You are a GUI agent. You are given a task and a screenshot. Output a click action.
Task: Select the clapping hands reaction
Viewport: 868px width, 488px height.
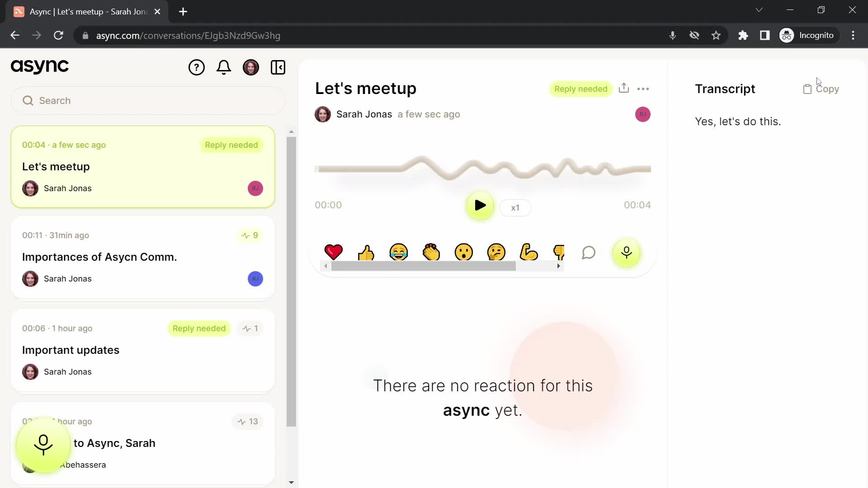pos(431,251)
